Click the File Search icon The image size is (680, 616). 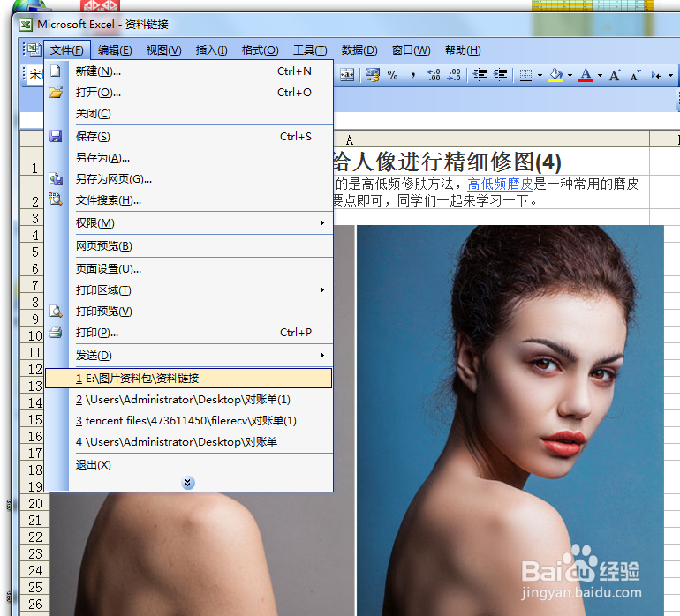56,199
